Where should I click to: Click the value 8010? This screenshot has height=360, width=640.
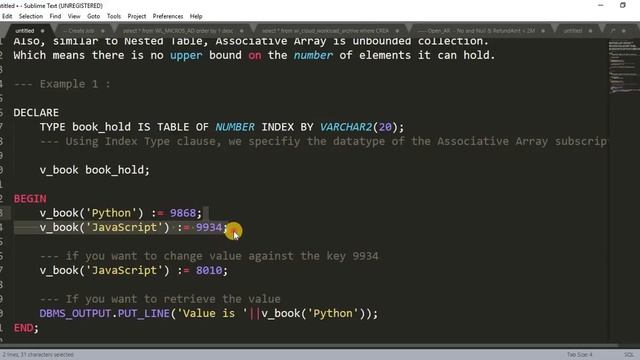209,270
